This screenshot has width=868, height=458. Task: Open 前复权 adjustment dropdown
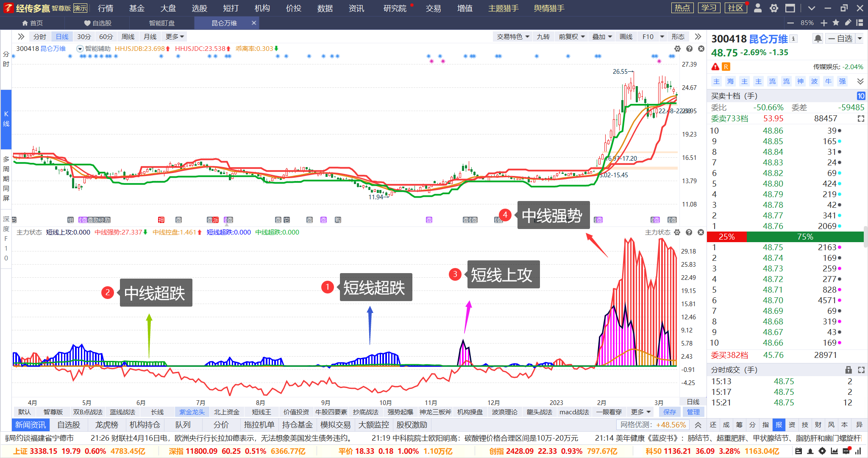click(x=571, y=37)
